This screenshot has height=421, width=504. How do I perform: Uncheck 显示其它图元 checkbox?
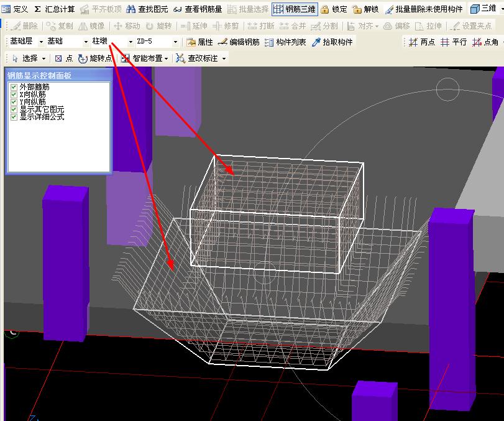pyautogui.click(x=14, y=109)
